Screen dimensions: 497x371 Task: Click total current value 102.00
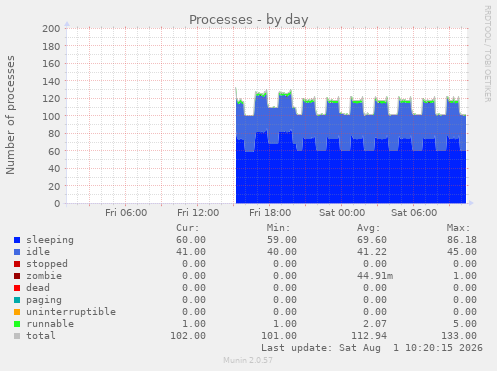(x=188, y=336)
